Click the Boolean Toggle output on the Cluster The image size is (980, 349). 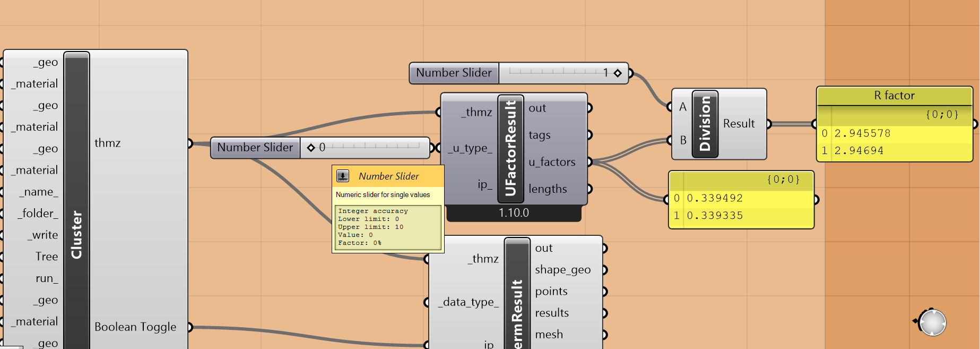click(x=135, y=327)
